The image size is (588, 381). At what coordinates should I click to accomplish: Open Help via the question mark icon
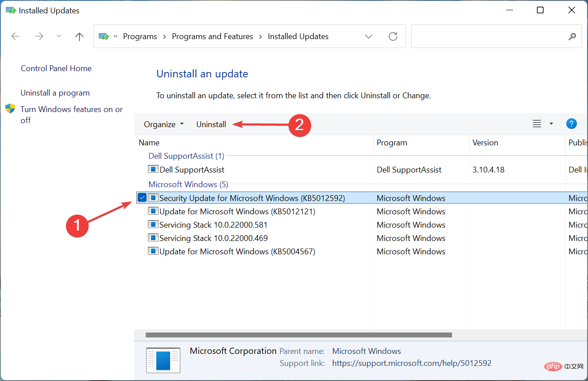(x=572, y=124)
